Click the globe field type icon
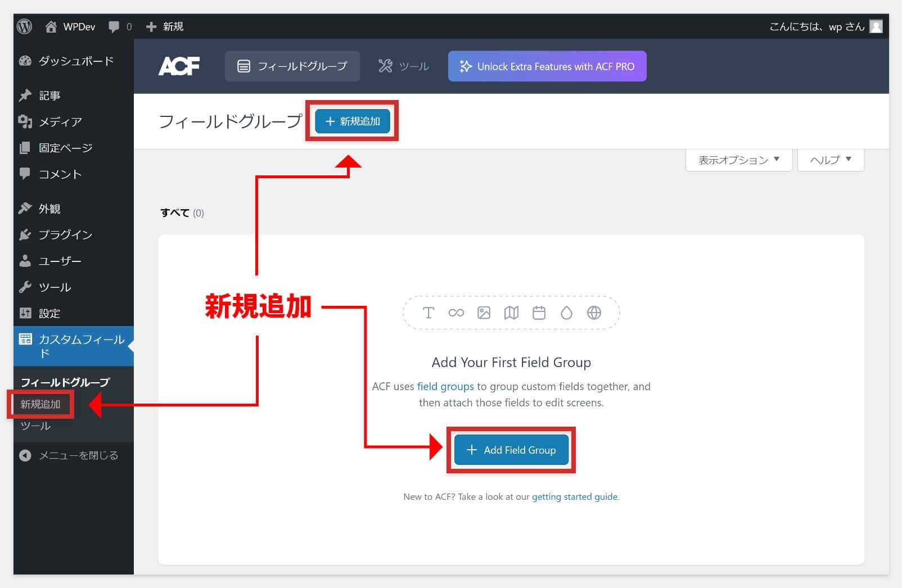This screenshot has height=588, width=902. [594, 313]
